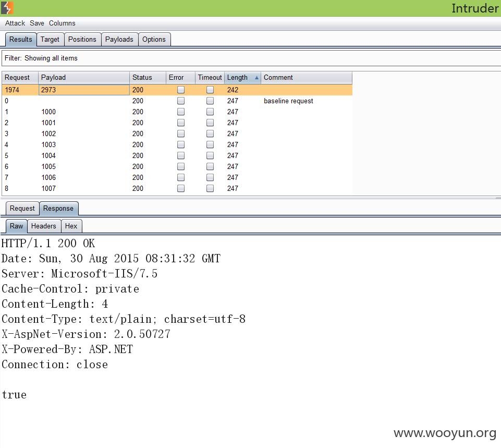Screen dimensions: 501x448
Task: Toggle Timeout checkbox for payload 1003 row
Action: [x=210, y=144]
